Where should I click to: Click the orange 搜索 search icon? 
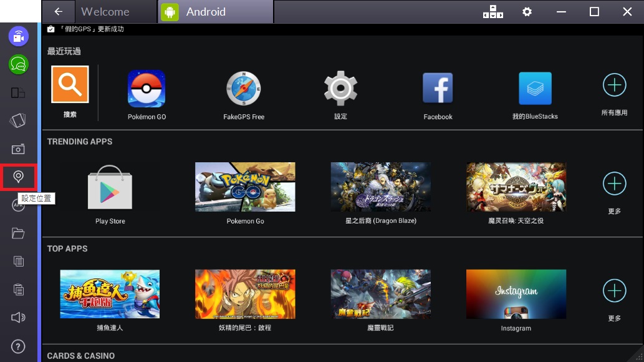(70, 84)
